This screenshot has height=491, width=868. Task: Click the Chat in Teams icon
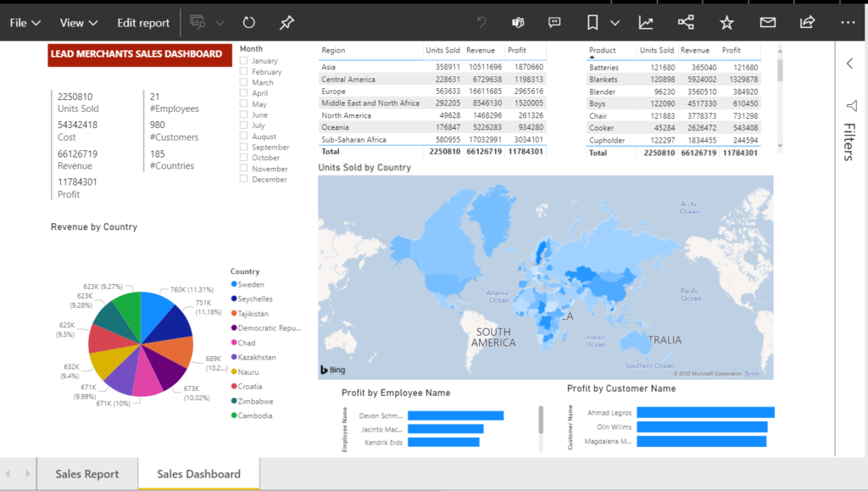click(519, 23)
